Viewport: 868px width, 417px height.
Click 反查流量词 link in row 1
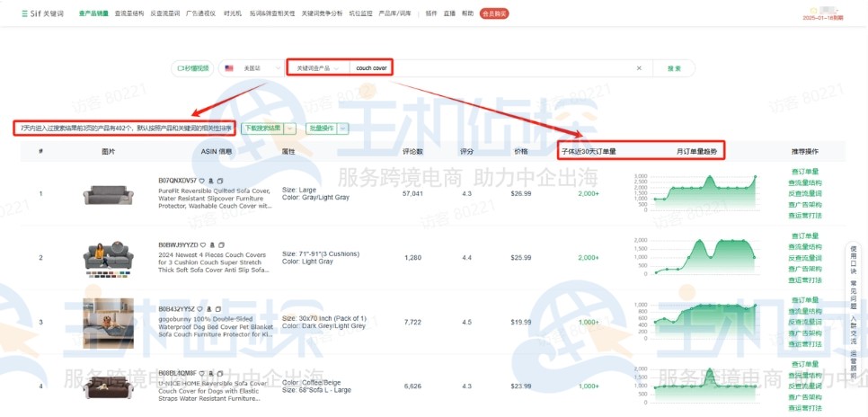[805, 194]
